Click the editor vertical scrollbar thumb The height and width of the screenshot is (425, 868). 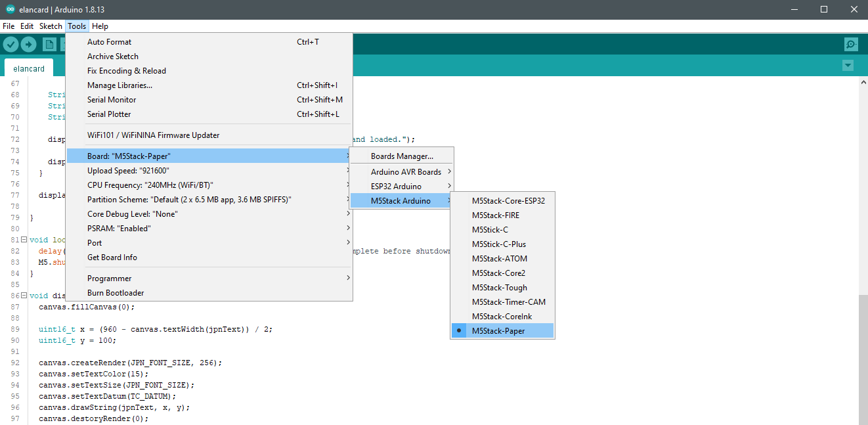point(863,359)
